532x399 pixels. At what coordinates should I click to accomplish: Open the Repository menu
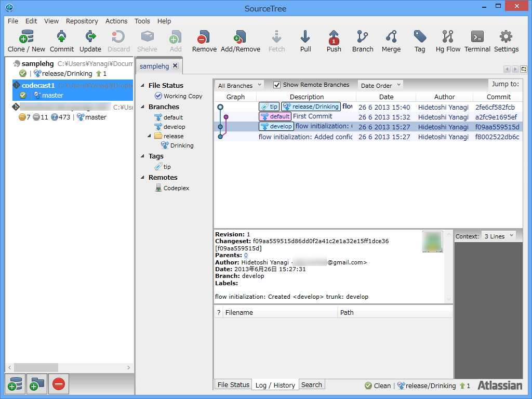[82, 21]
